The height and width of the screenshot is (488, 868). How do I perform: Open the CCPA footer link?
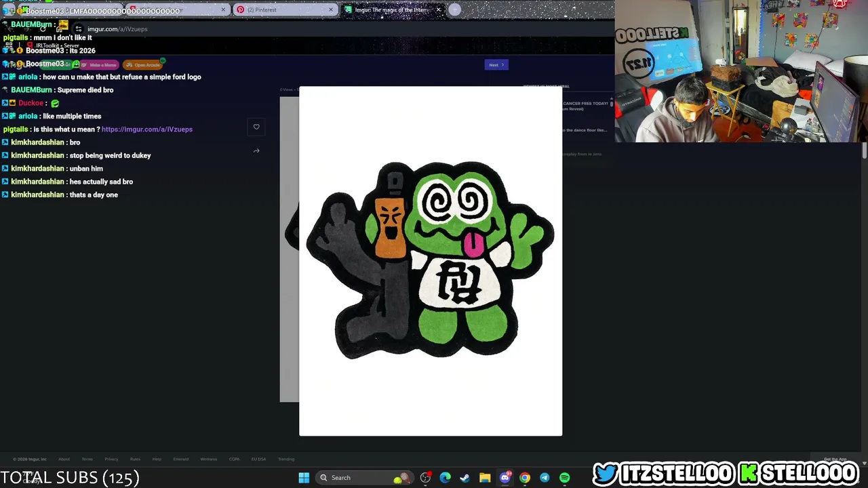click(x=234, y=460)
